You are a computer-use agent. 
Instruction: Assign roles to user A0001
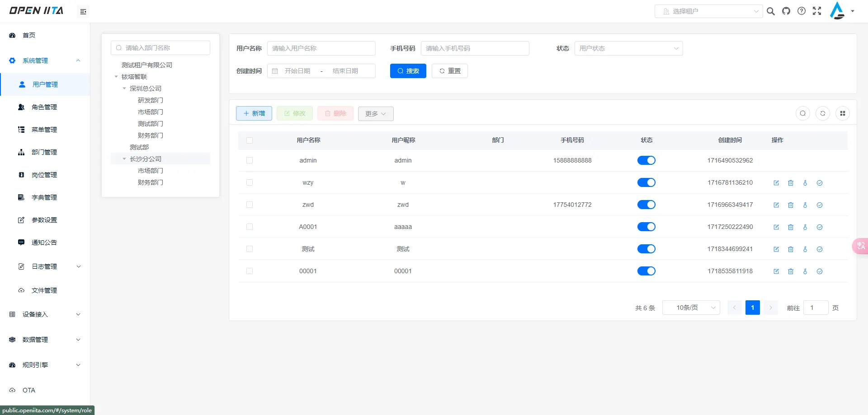pyautogui.click(x=820, y=227)
